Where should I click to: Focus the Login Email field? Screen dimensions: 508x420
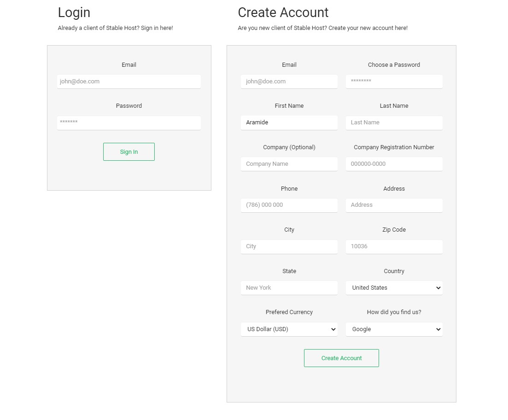pyautogui.click(x=128, y=82)
